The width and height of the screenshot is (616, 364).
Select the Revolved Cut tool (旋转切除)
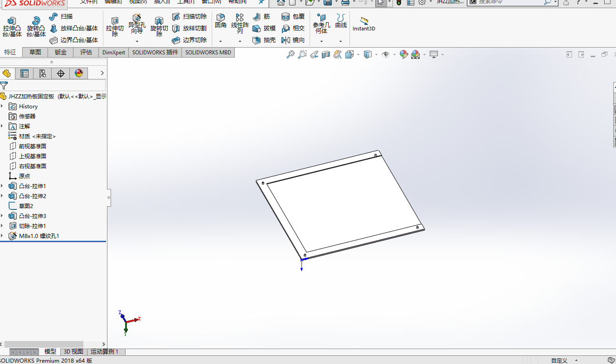pos(159,27)
